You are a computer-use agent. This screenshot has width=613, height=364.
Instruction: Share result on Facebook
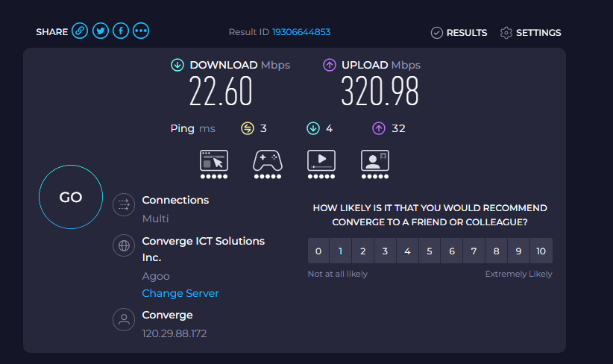tap(121, 31)
